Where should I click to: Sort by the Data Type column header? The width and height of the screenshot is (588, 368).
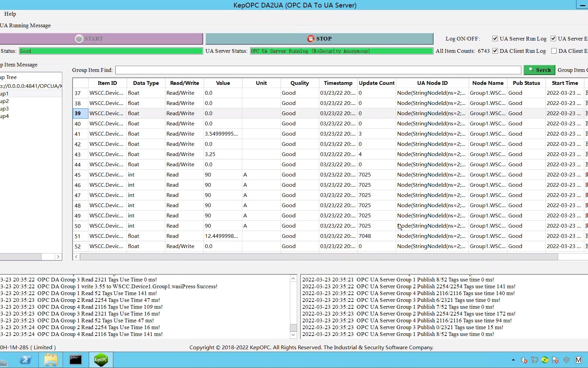pyautogui.click(x=146, y=83)
